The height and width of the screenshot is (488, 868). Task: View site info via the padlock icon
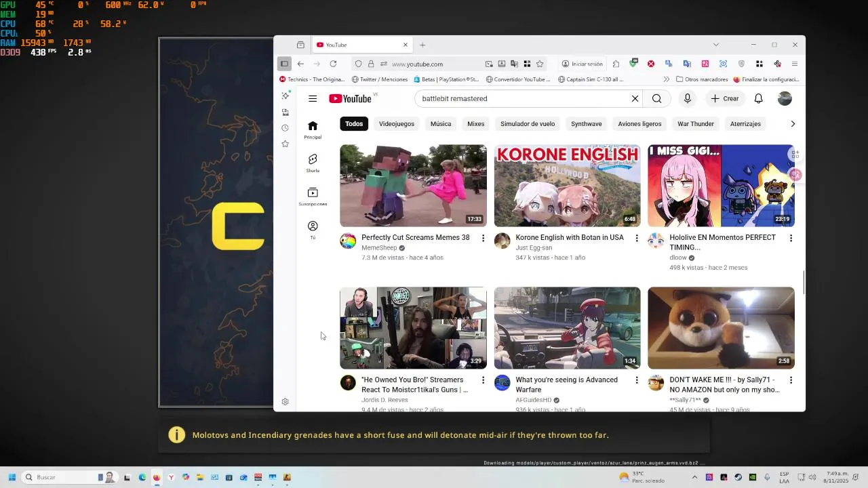371,64
